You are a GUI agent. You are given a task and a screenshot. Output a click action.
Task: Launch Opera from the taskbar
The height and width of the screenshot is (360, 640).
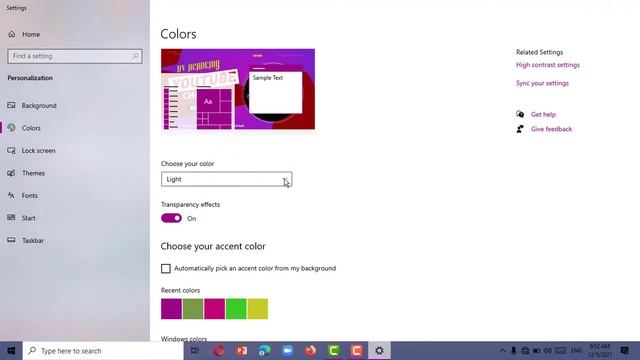click(219, 351)
